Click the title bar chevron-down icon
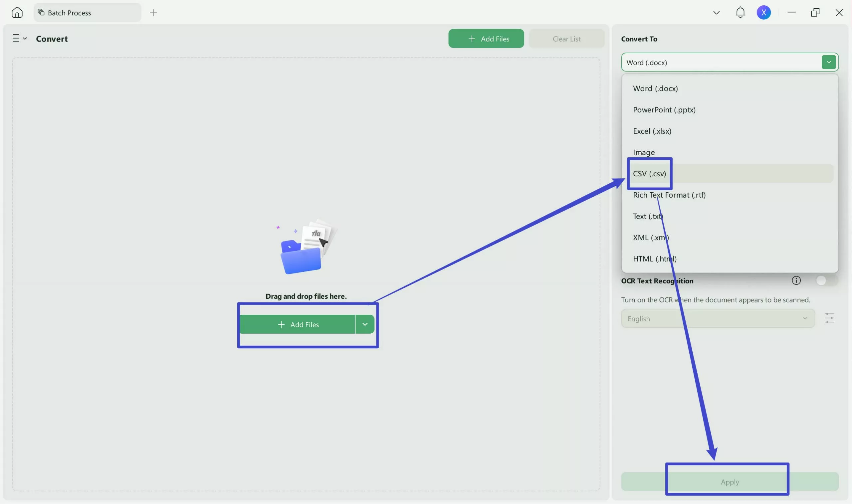The image size is (852, 504). click(716, 13)
